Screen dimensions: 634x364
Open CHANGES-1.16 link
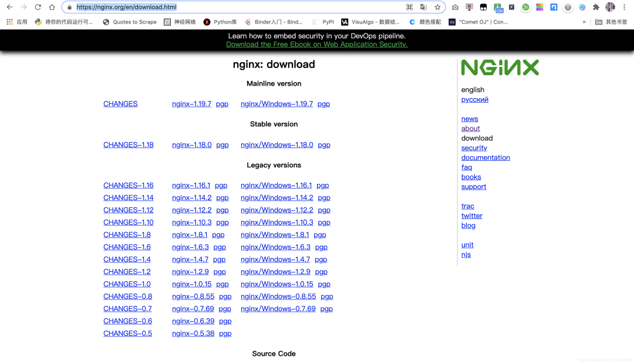coord(128,186)
